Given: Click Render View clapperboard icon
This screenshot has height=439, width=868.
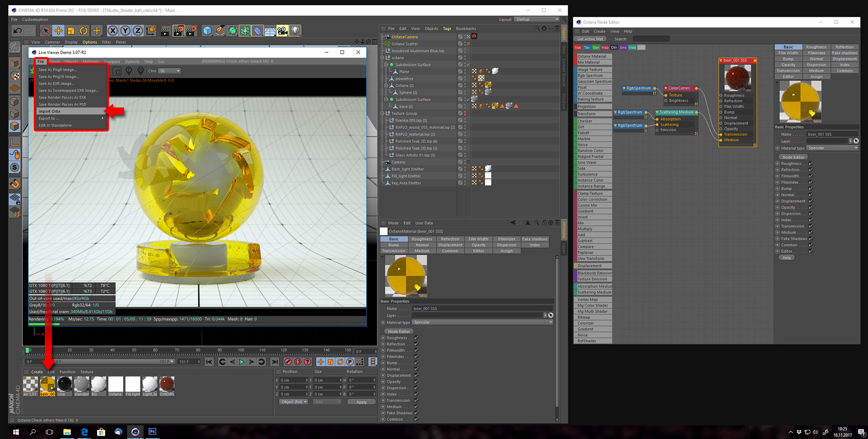Looking at the screenshot, I should (x=166, y=31).
